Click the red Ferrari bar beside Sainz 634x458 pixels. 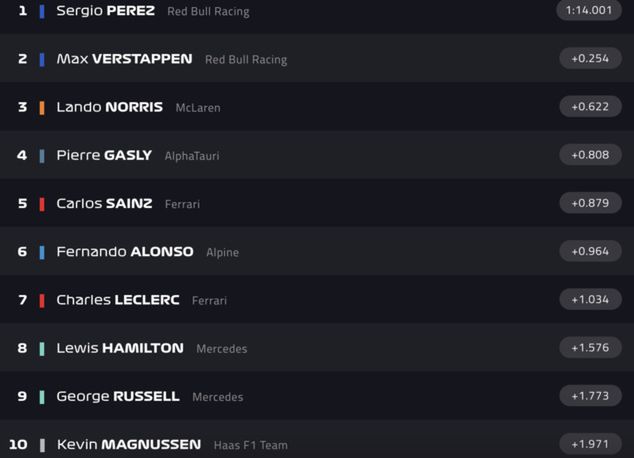pyautogui.click(x=42, y=204)
